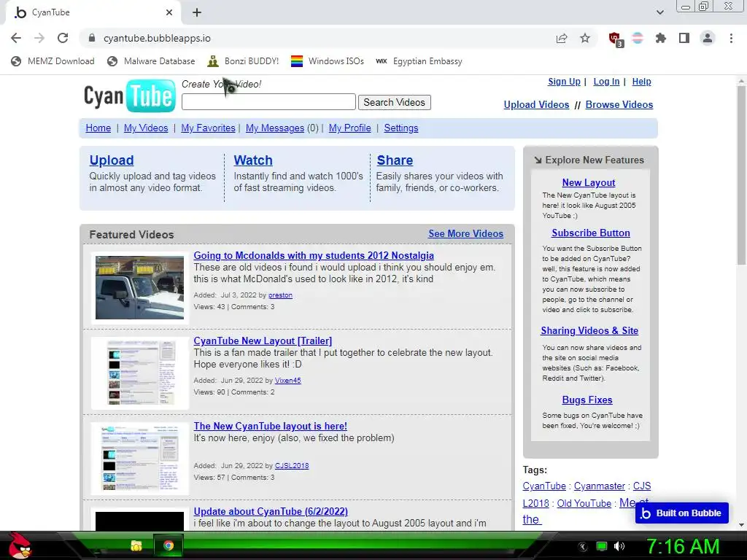Open Settings in nav bar

[401, 128]
